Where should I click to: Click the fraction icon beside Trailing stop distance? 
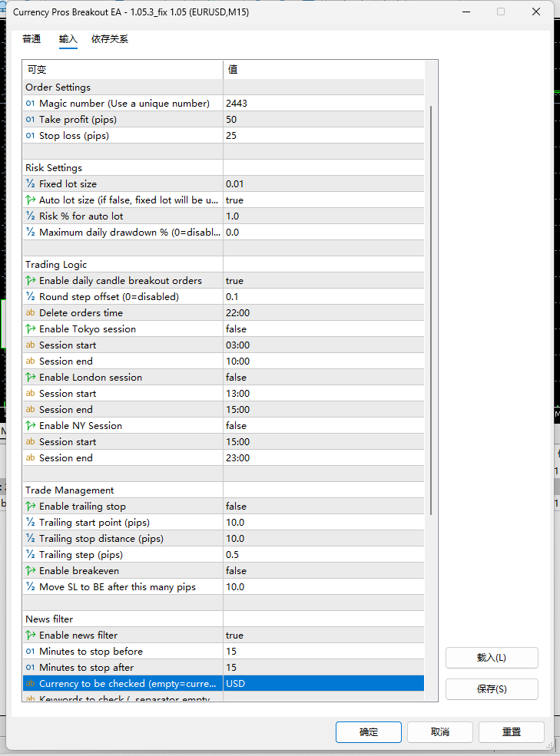[31, 538]
